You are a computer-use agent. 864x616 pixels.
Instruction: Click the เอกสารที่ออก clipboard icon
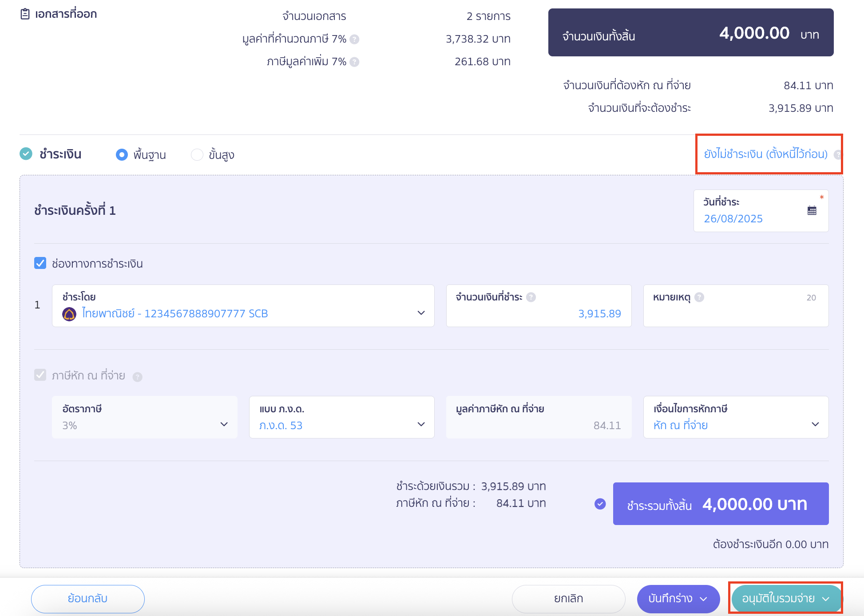click(25, 14)
